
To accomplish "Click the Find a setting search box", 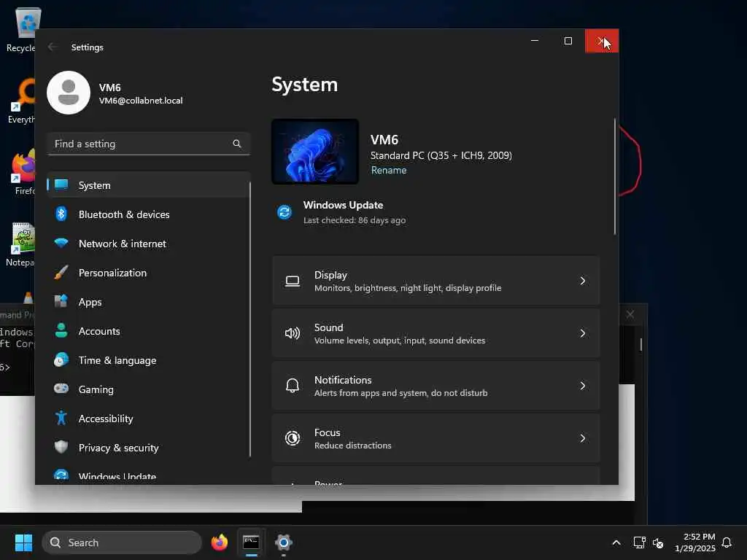I will [148, 144].
